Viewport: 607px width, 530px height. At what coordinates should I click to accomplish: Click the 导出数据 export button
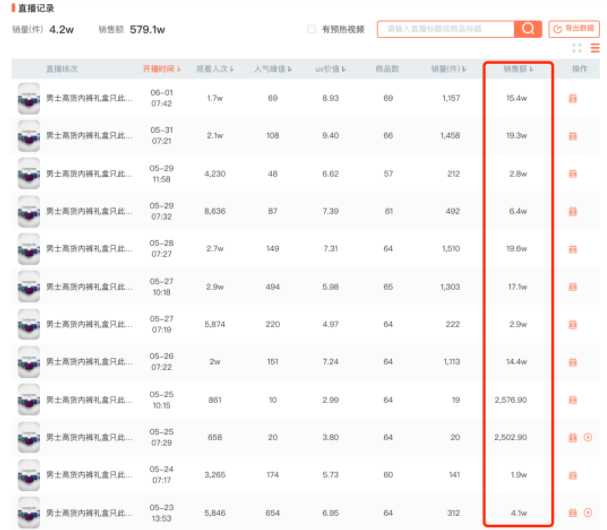coord(575,29)
